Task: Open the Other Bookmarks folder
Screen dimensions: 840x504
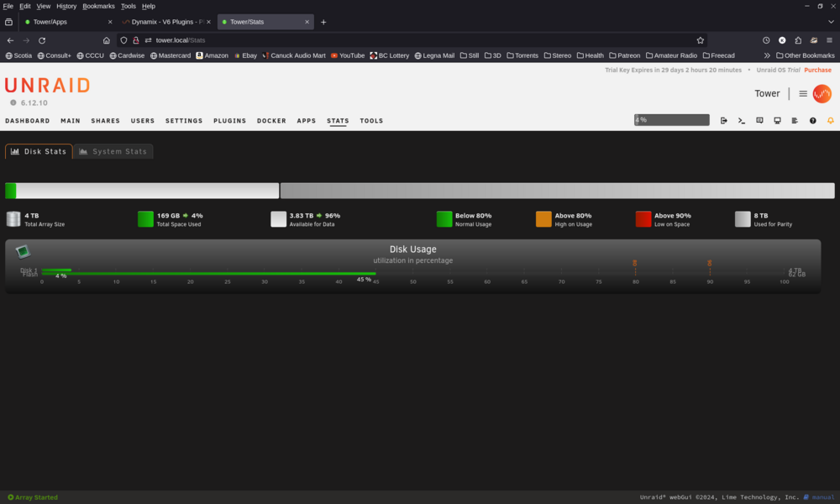Action: coord(806,55)
